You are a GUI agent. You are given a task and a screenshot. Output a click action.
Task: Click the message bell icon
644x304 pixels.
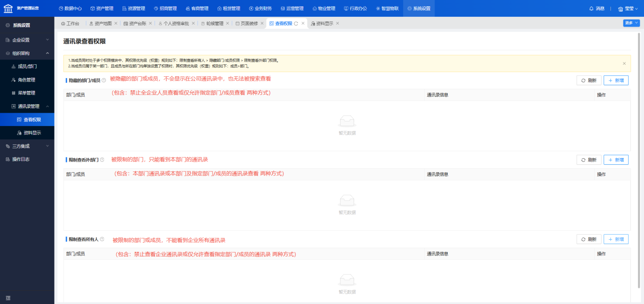(x=591, y=8)
